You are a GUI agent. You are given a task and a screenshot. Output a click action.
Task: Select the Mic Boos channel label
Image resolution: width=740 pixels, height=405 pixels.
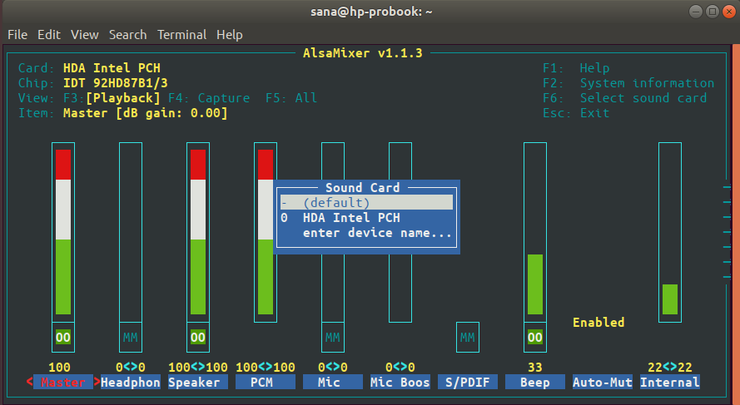point(400,382)
